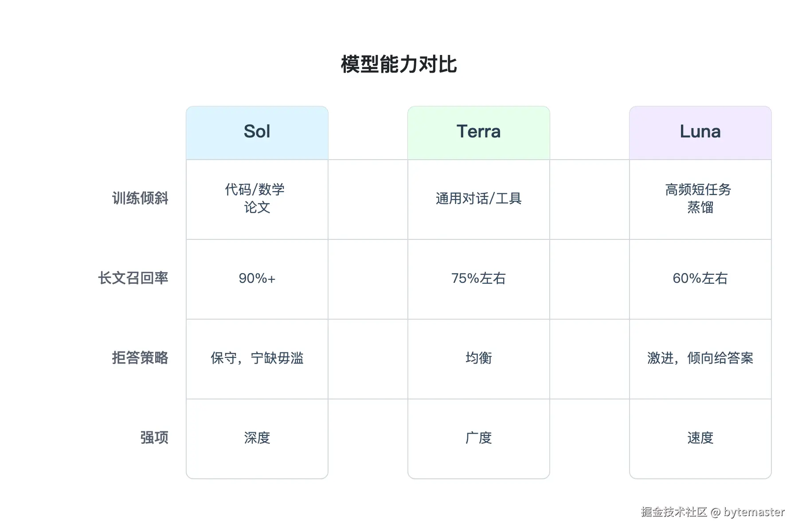798x532 pixels.
Task: Click the 60%左右 recall cell
Action: click(x=700, y=279)
